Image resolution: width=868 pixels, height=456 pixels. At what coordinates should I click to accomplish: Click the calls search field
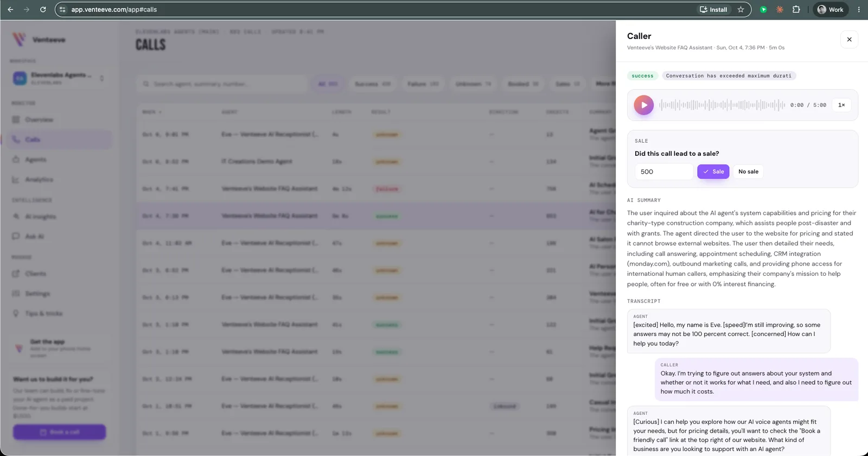click(221, 84)
